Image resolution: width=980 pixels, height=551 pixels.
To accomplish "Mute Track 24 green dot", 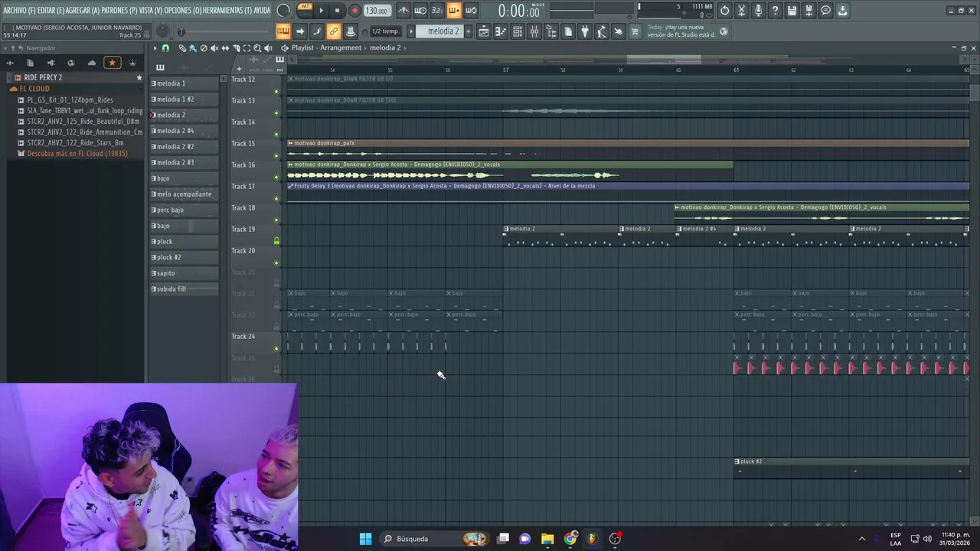I will pos(276,349).
